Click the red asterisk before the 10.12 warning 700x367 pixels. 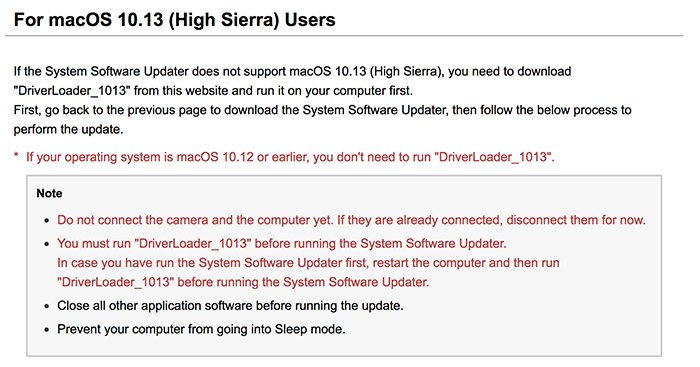click(16, 155)
